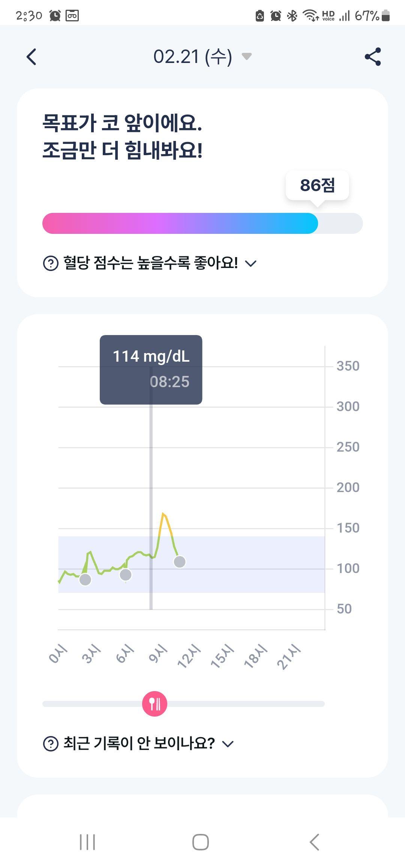405x868 pixels.
Task: Tap the share icon
Action: click(373, 57)
